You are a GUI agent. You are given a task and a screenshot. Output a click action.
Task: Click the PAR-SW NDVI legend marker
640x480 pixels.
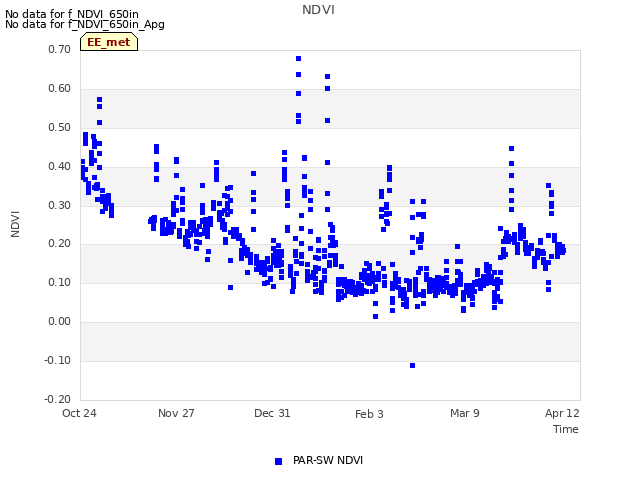pos(278,461)
